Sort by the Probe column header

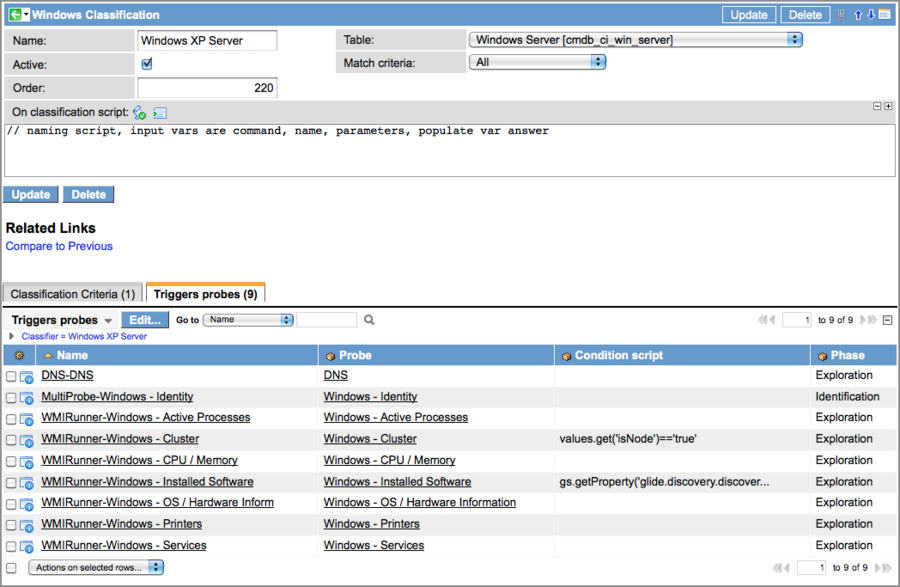coord(355,355)
